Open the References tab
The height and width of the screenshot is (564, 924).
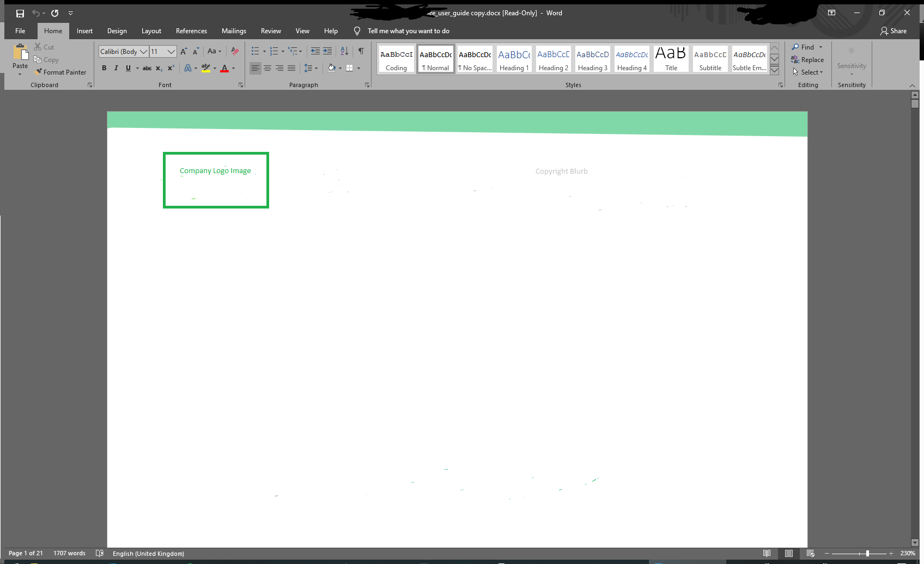pos(191,31)
